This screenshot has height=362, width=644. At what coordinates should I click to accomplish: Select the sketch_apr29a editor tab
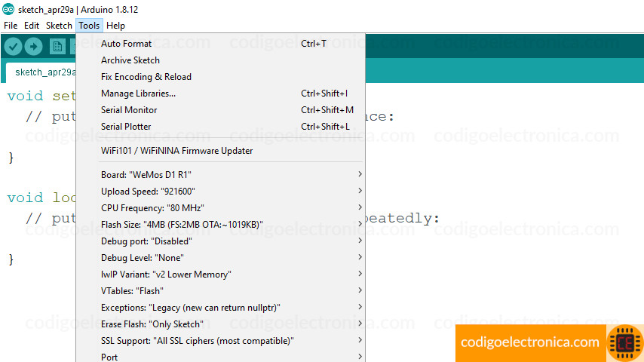(x=41, y=72)
